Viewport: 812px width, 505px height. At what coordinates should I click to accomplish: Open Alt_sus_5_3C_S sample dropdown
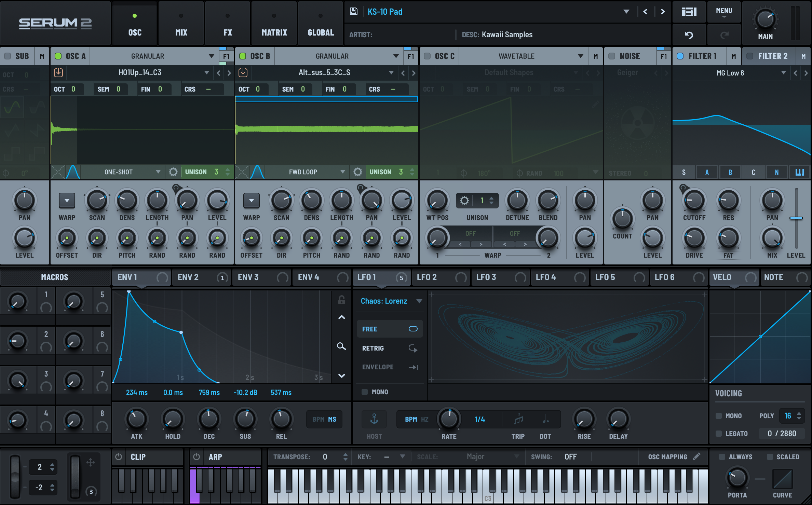click(x=391, y=72)
